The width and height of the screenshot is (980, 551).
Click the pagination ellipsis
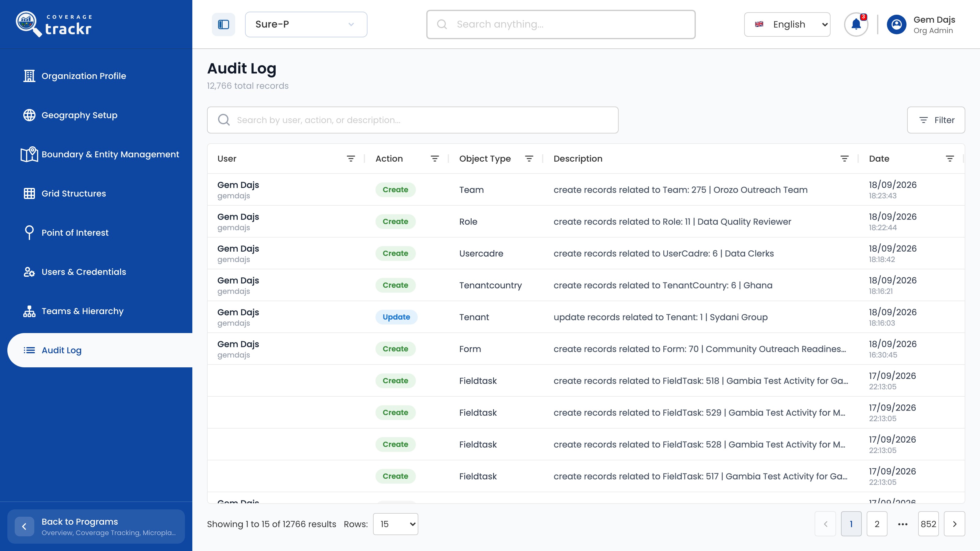pyautogui.click(x=903, y=524)
